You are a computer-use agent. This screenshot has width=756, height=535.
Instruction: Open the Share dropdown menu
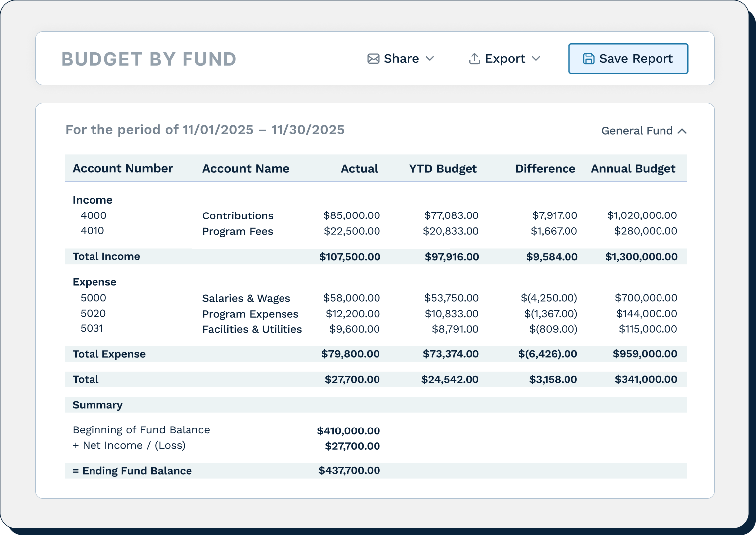click(430, 59)
